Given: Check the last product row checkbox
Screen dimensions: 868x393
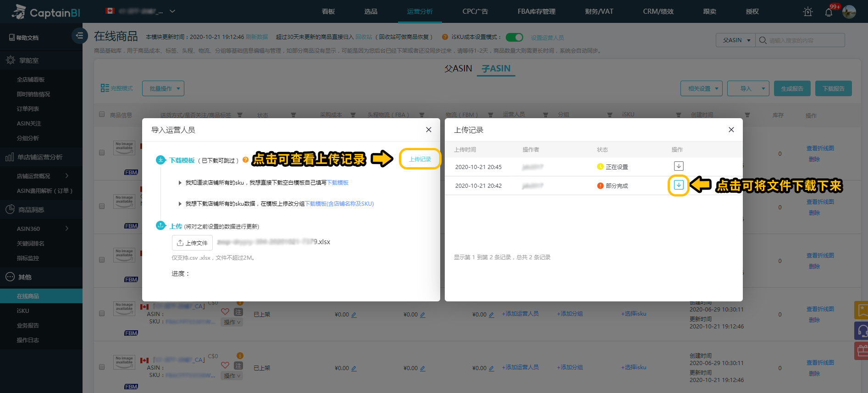Looking at the screenshot, I should click(x=102, y=367).
